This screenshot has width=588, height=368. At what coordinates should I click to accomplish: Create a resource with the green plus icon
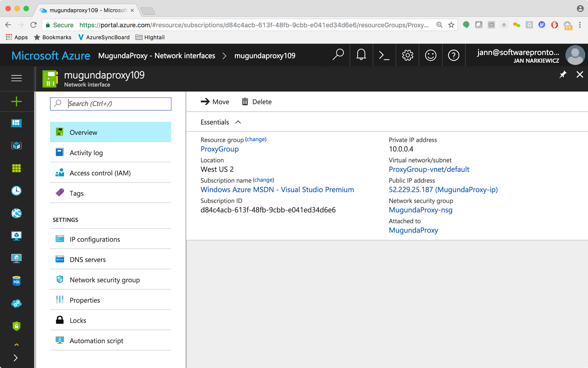[x=16, y=101]
